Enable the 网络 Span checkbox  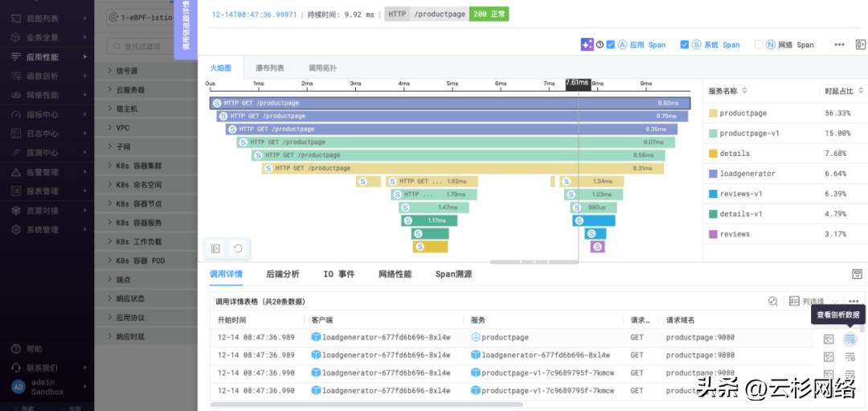click(759, 45)
